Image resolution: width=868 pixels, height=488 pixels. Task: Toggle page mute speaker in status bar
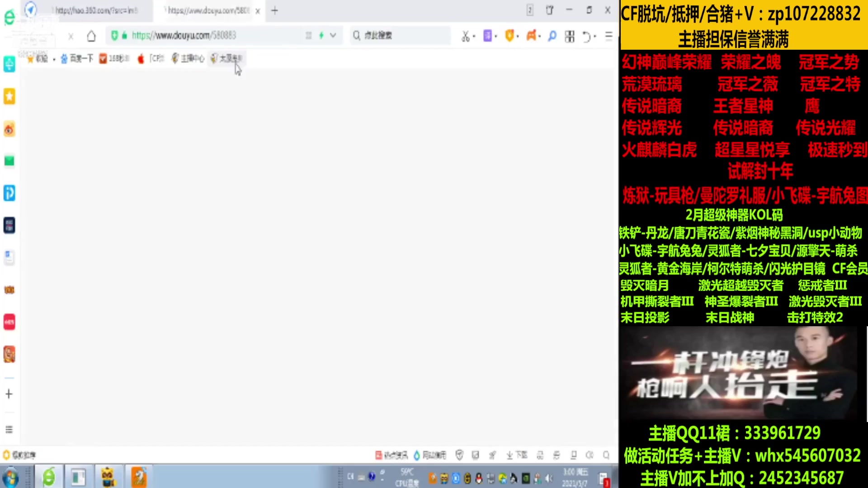pyautogui.click(x=590, y=455)
